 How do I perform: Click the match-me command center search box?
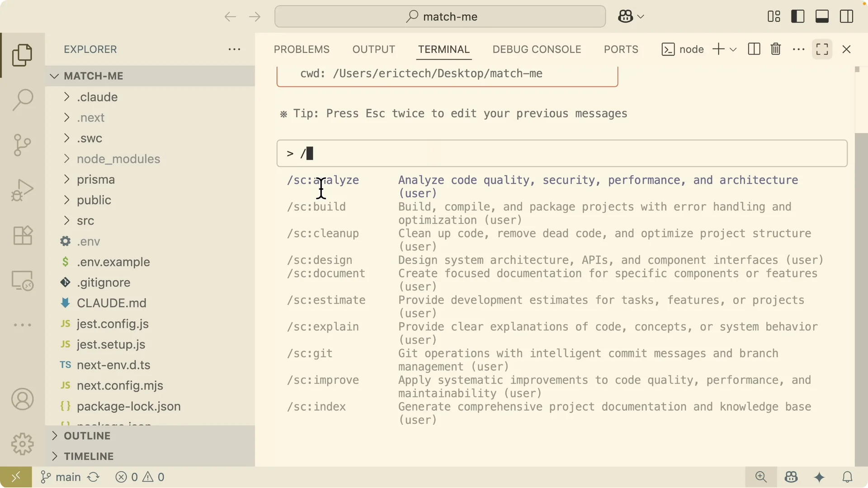pyautogui.click(x=440, y=17)
